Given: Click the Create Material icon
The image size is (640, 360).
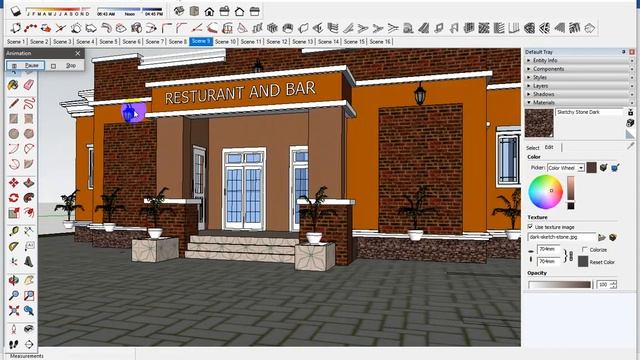Looking at the screenshot, I should [x=630, y=122].
